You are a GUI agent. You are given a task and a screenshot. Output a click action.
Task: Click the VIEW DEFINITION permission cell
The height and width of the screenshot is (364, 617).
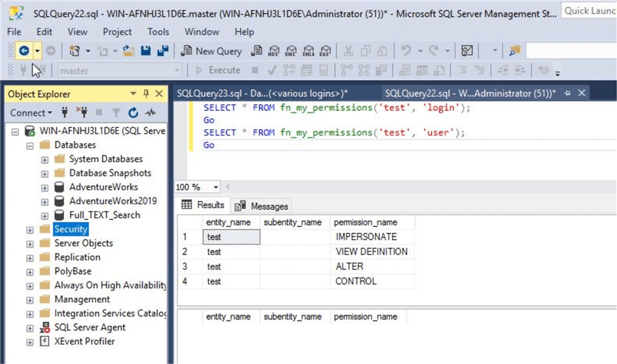pos(372,252)
